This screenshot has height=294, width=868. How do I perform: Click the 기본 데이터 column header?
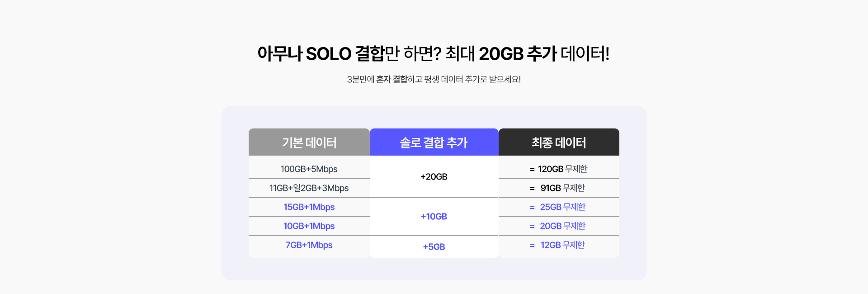point(309,142)
